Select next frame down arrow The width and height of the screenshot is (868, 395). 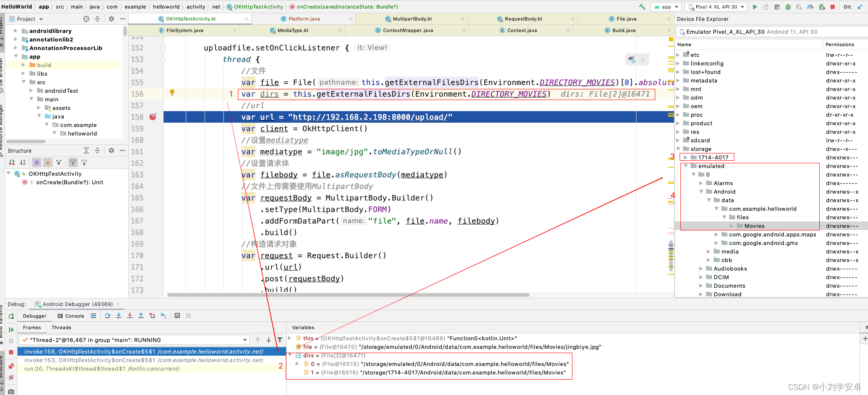coord(269,340)
